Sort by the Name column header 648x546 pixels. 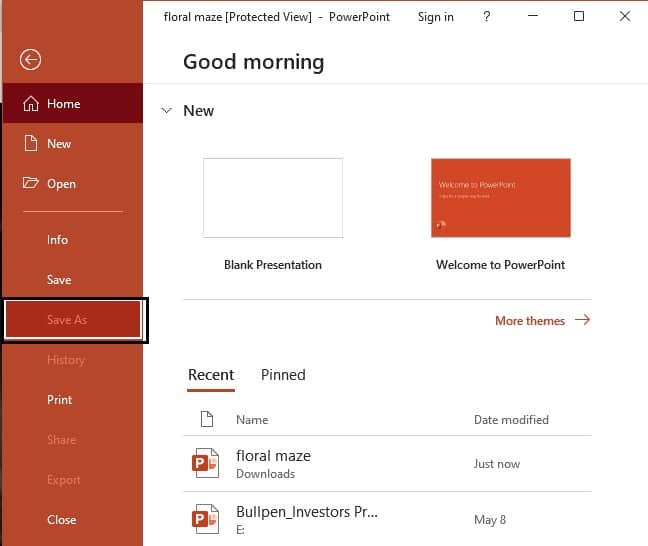coord(252,420)
